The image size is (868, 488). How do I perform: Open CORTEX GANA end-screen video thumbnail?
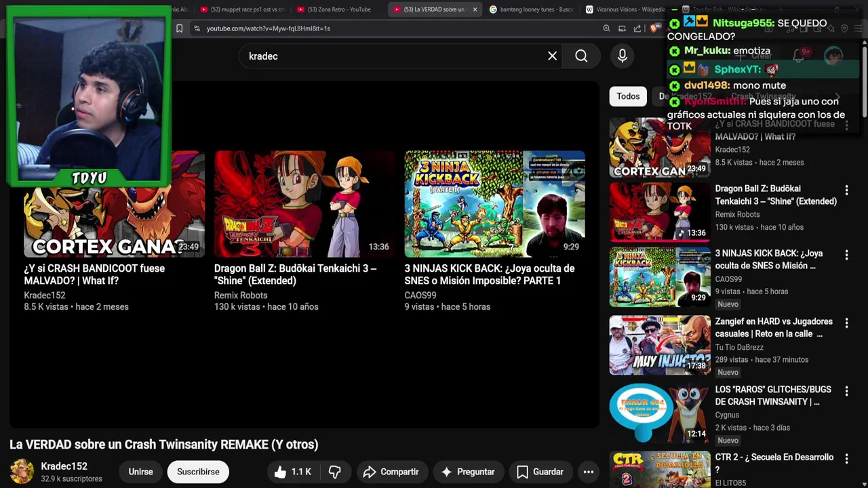(114, 203)
